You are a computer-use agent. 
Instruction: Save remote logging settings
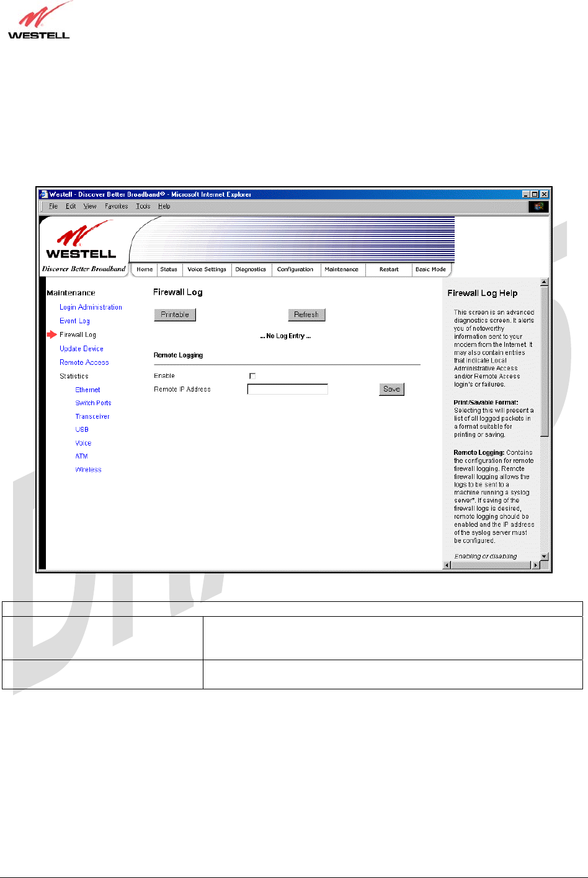coord(392,389)
